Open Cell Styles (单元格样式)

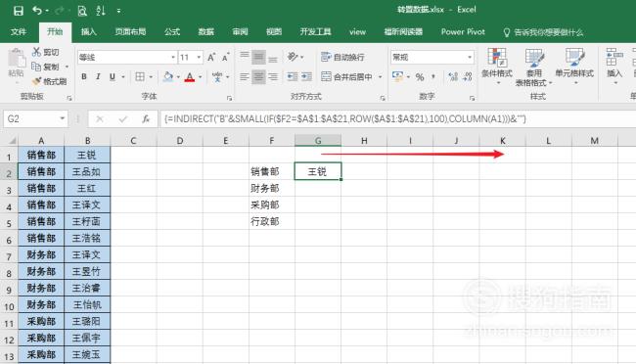574,67
